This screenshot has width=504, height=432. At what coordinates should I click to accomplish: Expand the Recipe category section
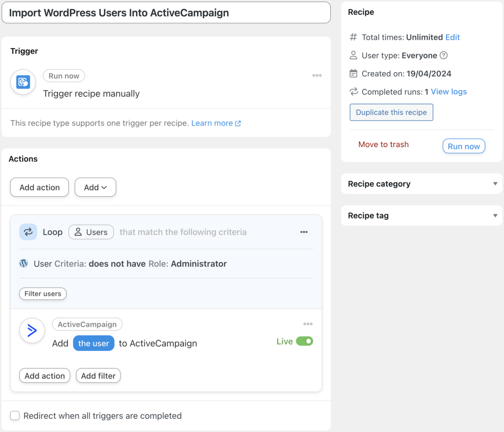click(495, 184)
